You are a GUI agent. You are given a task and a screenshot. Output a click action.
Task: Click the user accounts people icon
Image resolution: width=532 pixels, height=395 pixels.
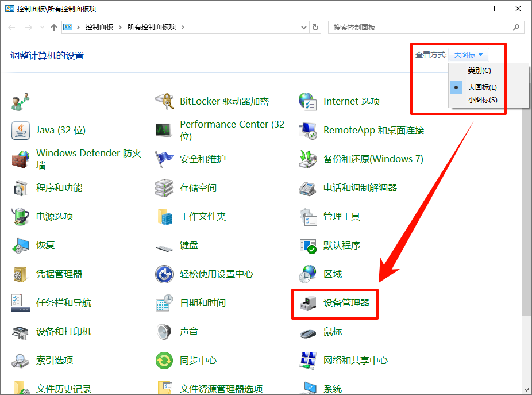click(x=20, y=102)
